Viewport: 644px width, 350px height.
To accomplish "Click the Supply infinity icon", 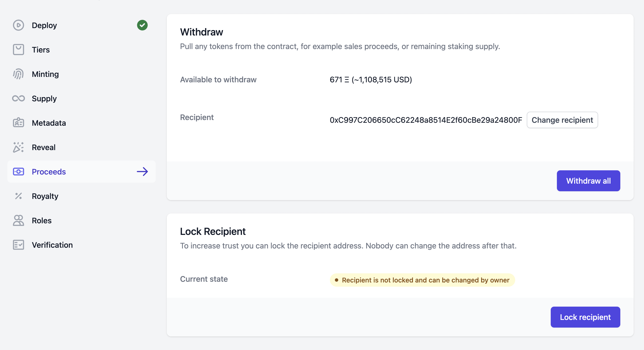I will click(x=18, y=98).
